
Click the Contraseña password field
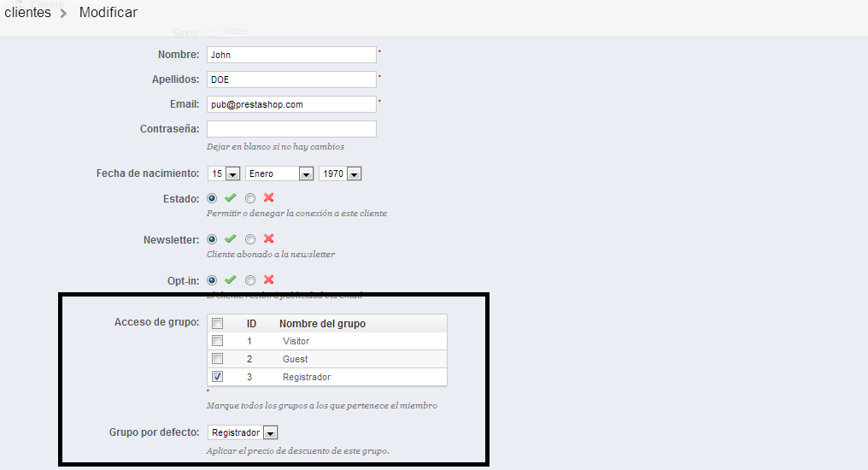click(x=291, y=129)
